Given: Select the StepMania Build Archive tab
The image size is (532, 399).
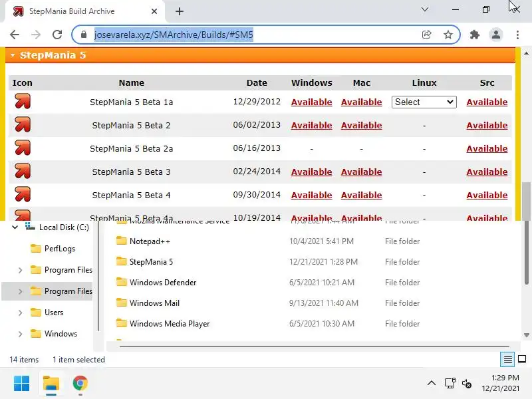Looking at the screenshot, I should tap(85, 11).
